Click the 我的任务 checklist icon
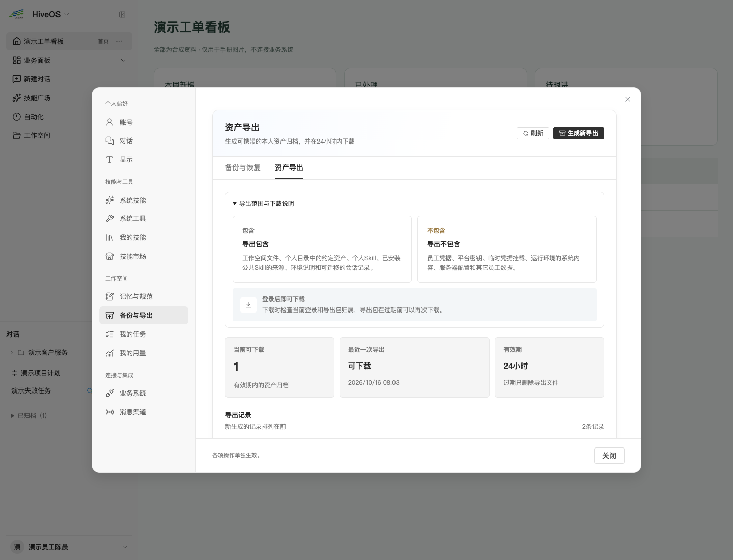This screenshot has width=733, height=560. click(109, 334)
